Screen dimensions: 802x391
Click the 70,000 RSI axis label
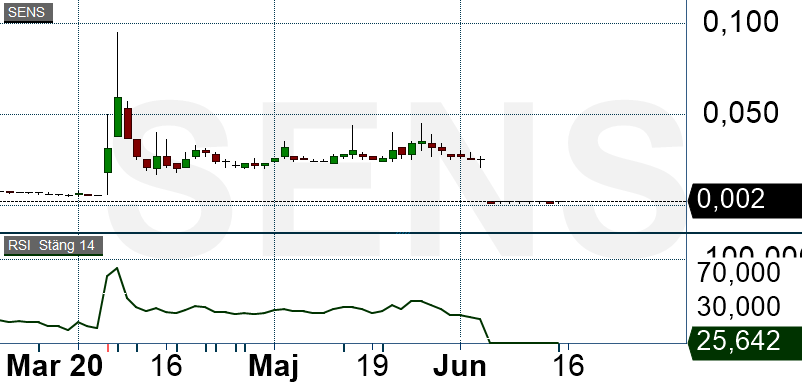[x=739, y=272]
